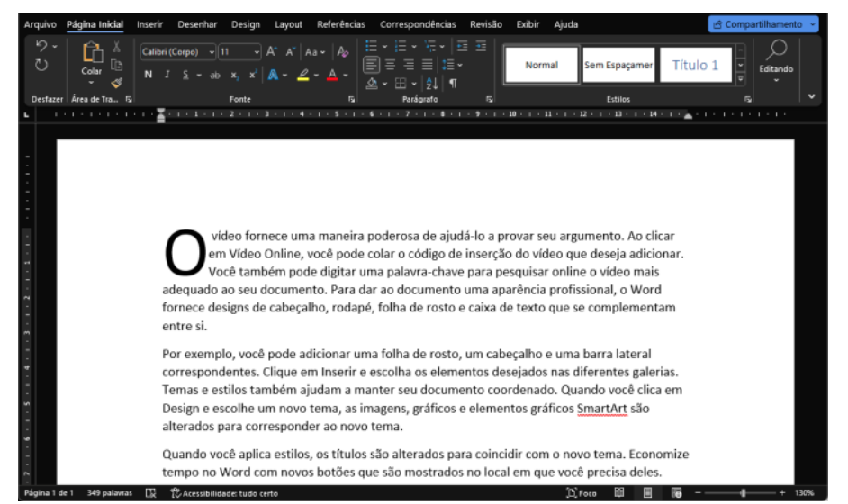
Task: Open the Calibri (Corpo) font dropdown
Action: (212, 52)
